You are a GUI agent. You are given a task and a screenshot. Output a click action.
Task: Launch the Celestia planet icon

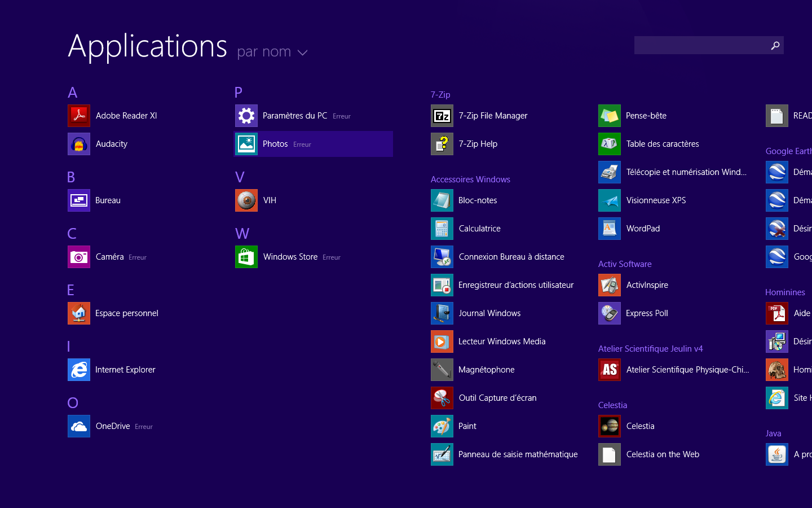[610, 426]
